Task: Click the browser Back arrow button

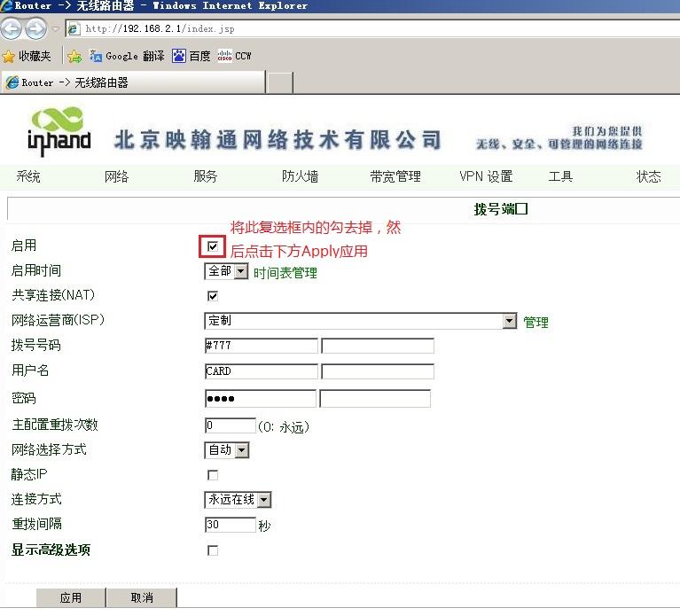Action: click(12, 28)
